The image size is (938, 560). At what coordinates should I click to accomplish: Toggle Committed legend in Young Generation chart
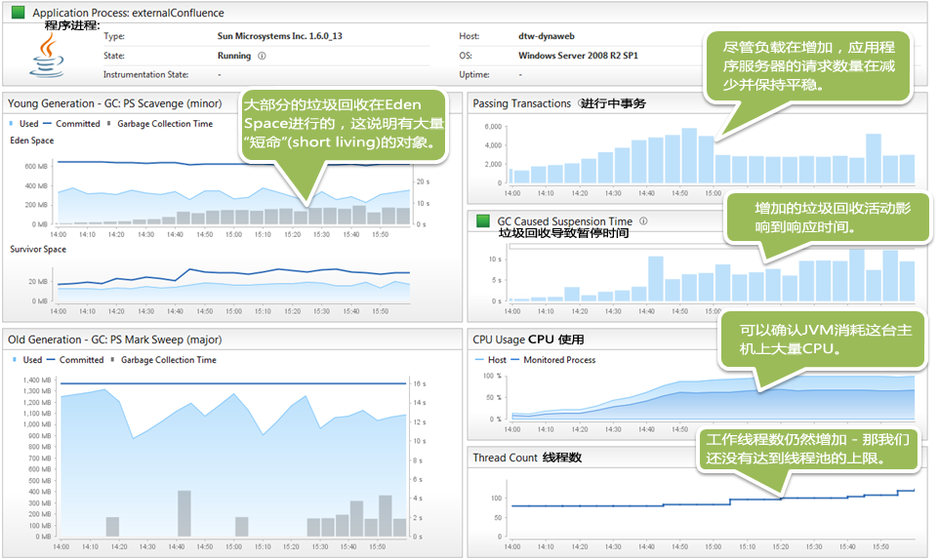tap(72, 124)
